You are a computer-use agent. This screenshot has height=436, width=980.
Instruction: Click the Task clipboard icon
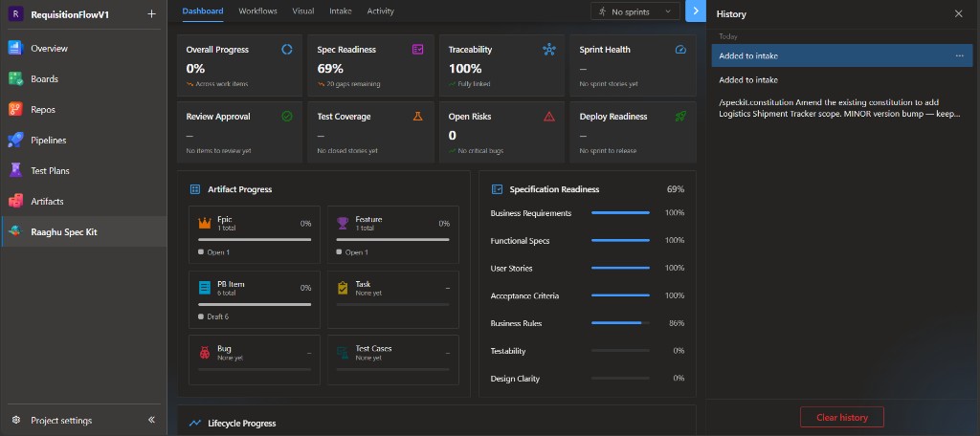point(343,288)
